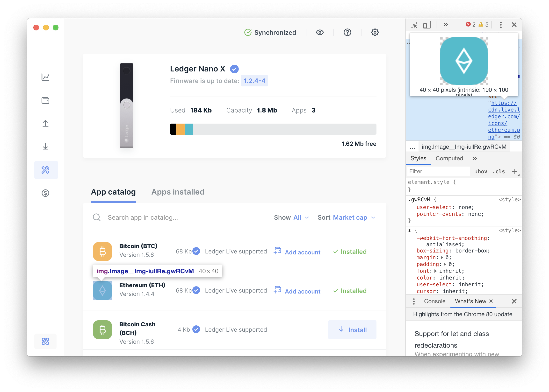Screen dimensions: 549x392
Task: Open the Receive sidebar icon
Action: pyautogui.click(x=45, y=147)
